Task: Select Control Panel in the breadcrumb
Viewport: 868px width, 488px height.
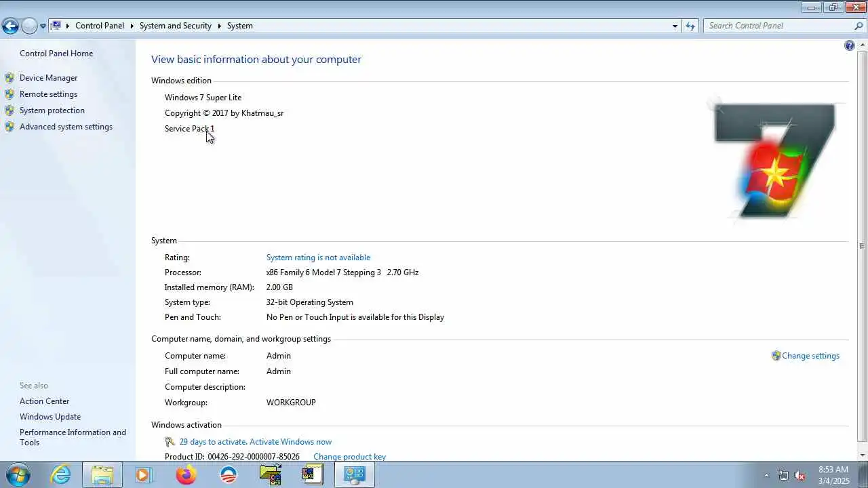Action: click(100, 26)
